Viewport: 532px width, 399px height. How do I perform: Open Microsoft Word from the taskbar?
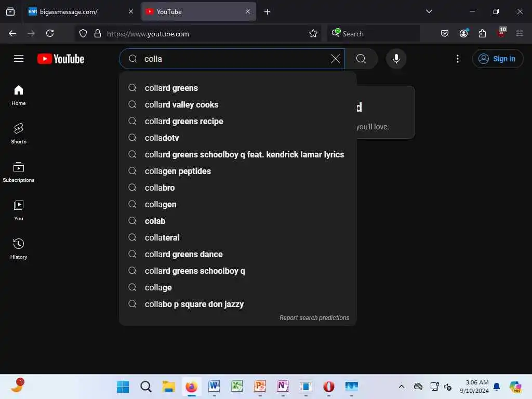tap(214, 387)
